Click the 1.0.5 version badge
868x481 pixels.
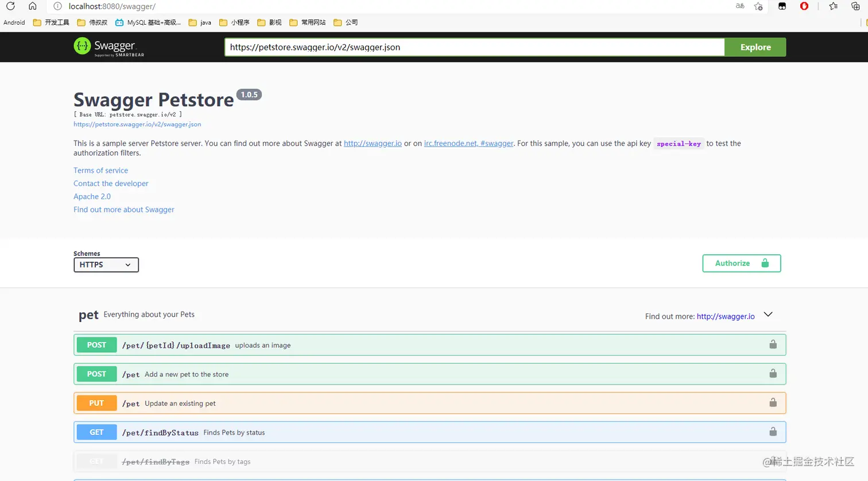pos(249,95)
